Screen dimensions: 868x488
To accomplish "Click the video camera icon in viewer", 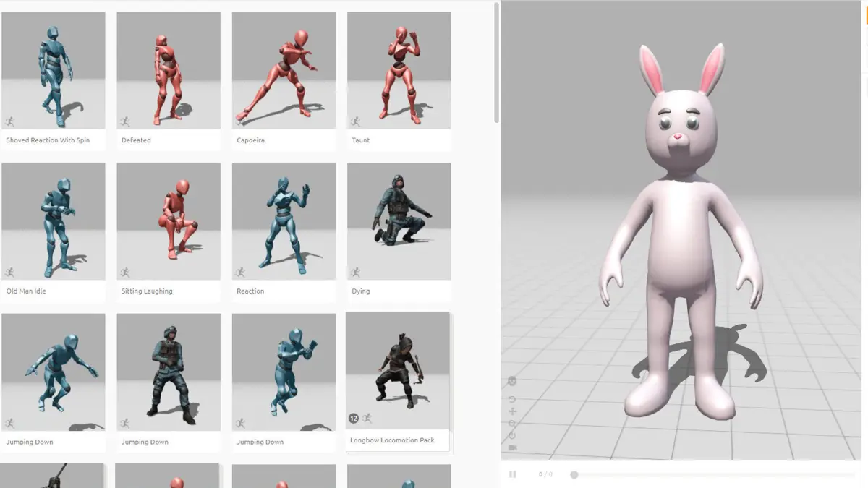I will [x=512, y=448].
